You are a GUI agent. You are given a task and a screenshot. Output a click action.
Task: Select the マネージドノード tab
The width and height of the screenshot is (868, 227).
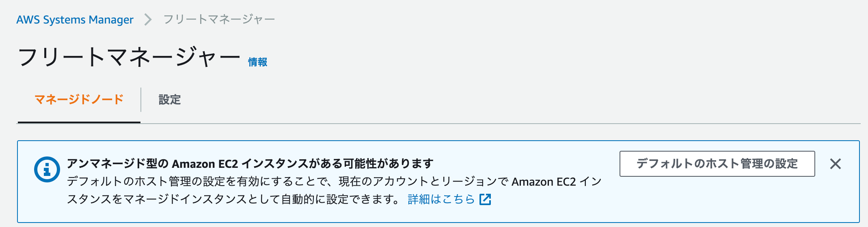pos(79,100)
